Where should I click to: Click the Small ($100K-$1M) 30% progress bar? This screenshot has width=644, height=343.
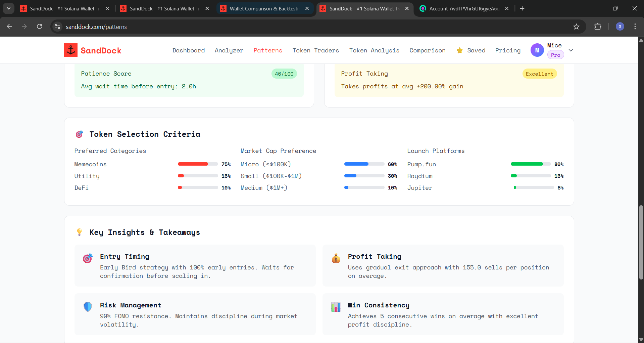click(x=364, y=176)
